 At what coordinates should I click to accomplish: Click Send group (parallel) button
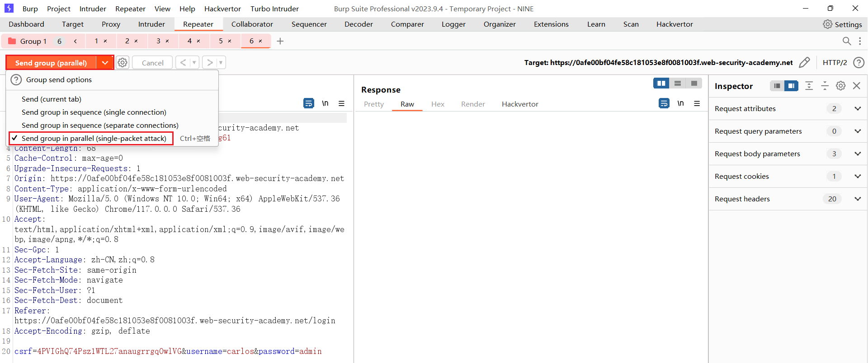coord(51,63)
